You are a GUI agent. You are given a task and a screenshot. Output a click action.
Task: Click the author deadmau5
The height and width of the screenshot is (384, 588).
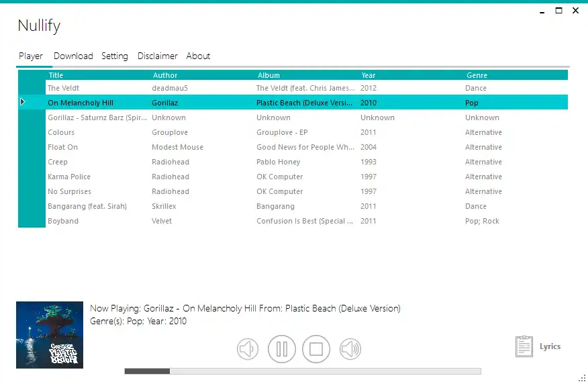tap(170, 88)
